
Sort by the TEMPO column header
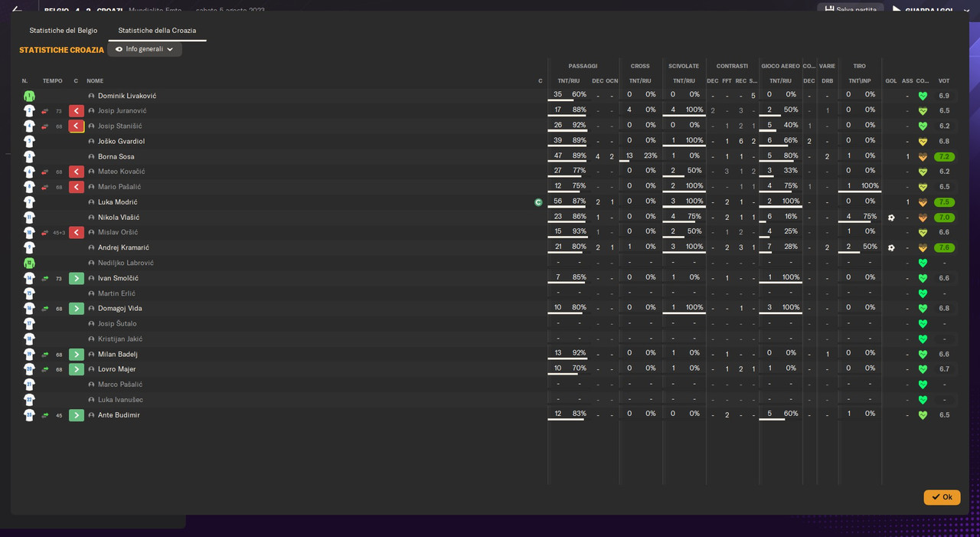(53, 81)
